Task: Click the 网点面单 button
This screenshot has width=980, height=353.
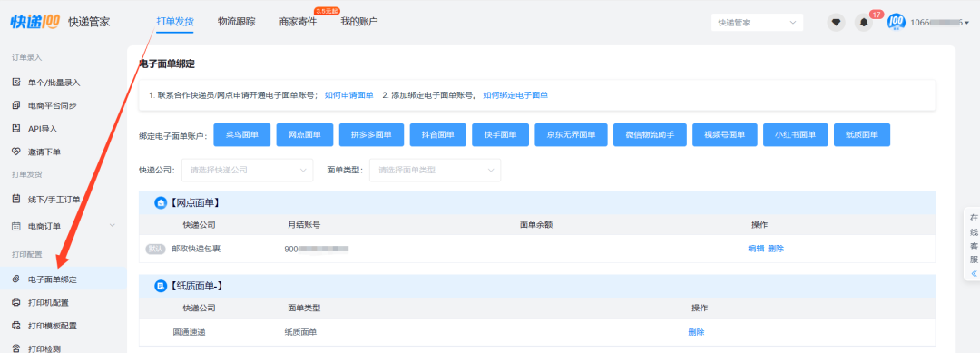Action: [x=304, y=135]
